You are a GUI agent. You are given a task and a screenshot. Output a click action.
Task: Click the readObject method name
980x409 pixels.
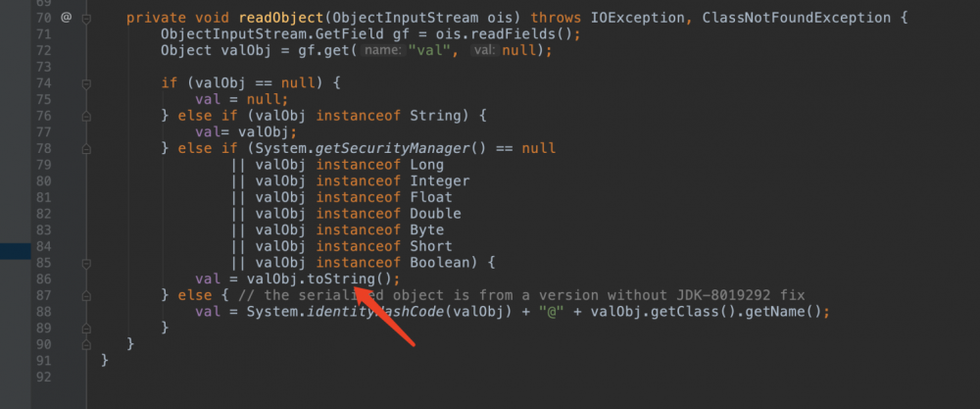[x=280, y=18]
